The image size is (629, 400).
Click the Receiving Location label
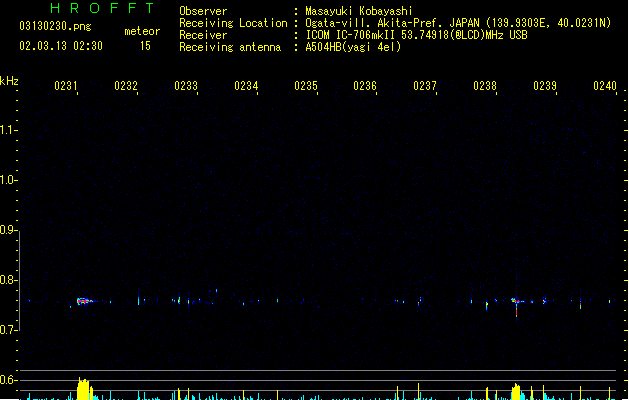tap(233, 23)
